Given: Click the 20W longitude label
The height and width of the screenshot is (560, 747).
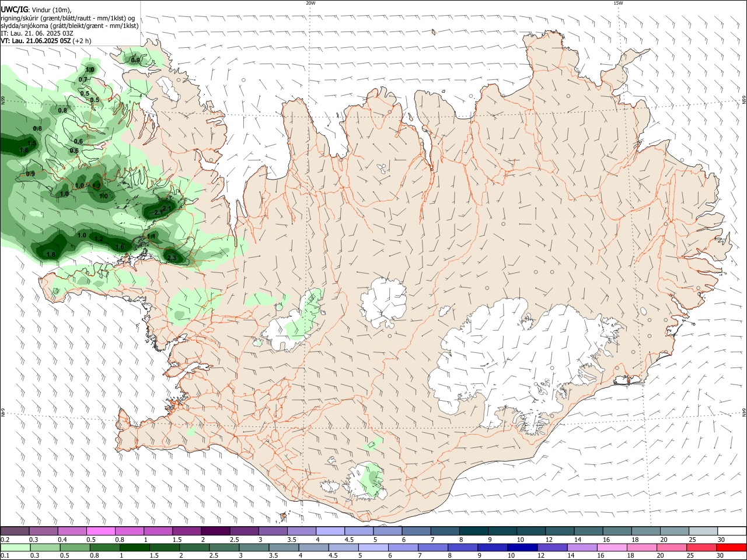Looking at the screenshot, I should tap(310, 3).
